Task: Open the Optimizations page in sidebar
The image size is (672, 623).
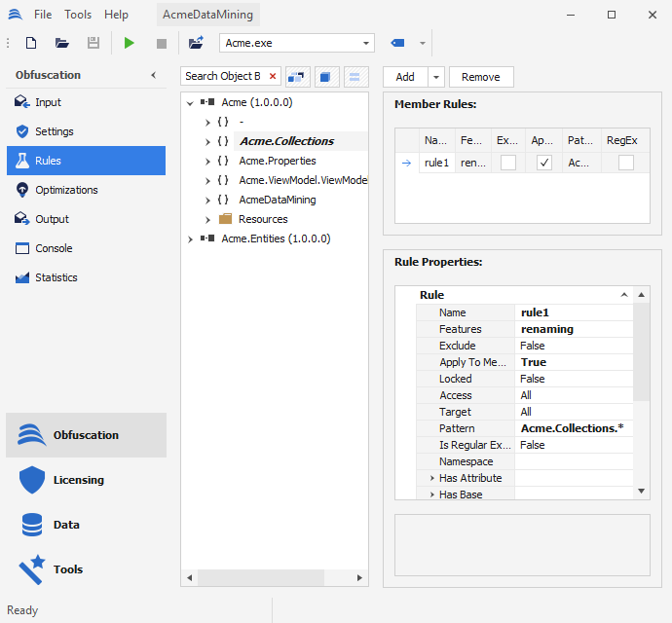Action: point(66,190)
